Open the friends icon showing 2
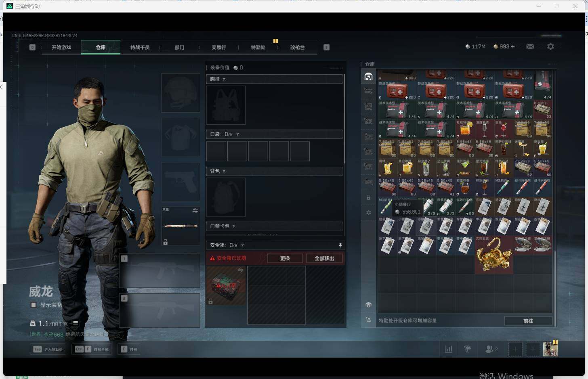This screenshot has width=588, height=379. pyautogui.click(x=491, y=349)
